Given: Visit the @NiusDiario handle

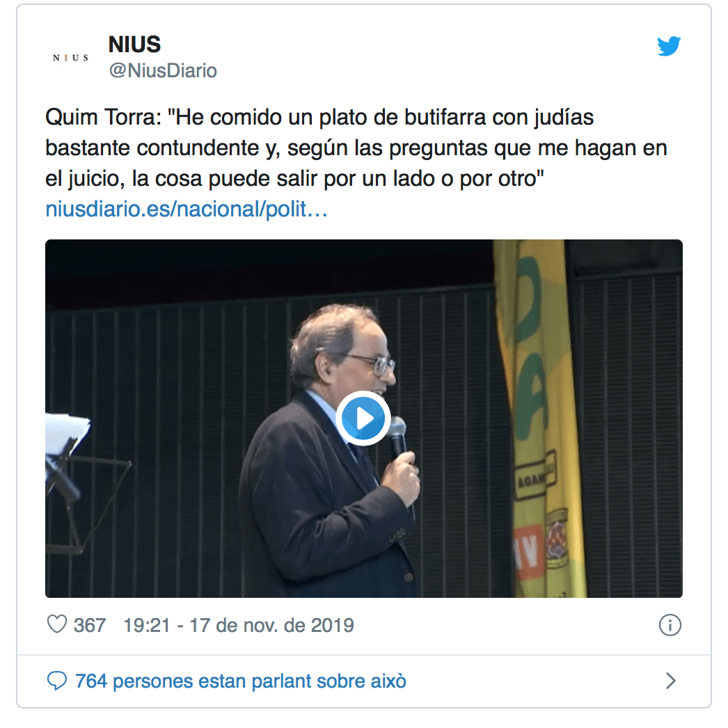Looking at the screenshot, I should point(163,70).
